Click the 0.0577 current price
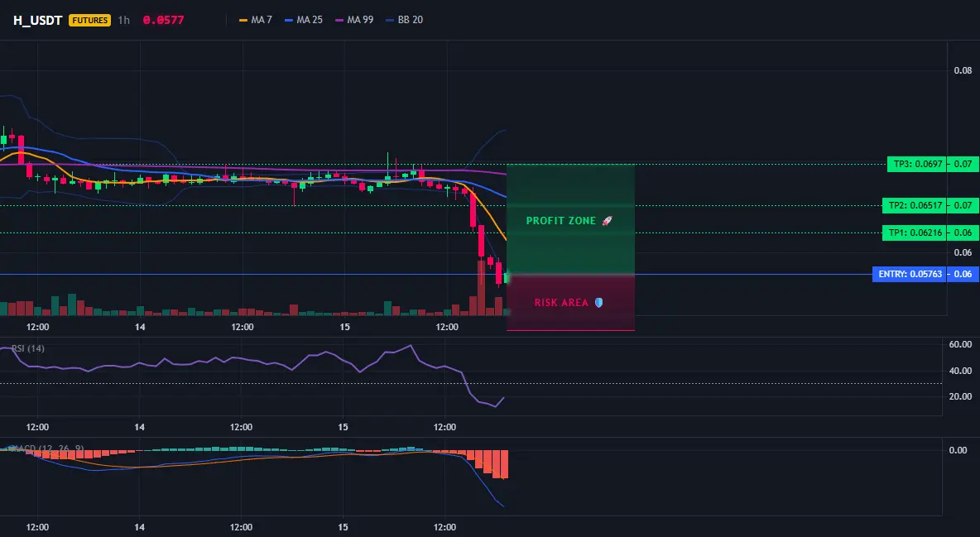 164,20
